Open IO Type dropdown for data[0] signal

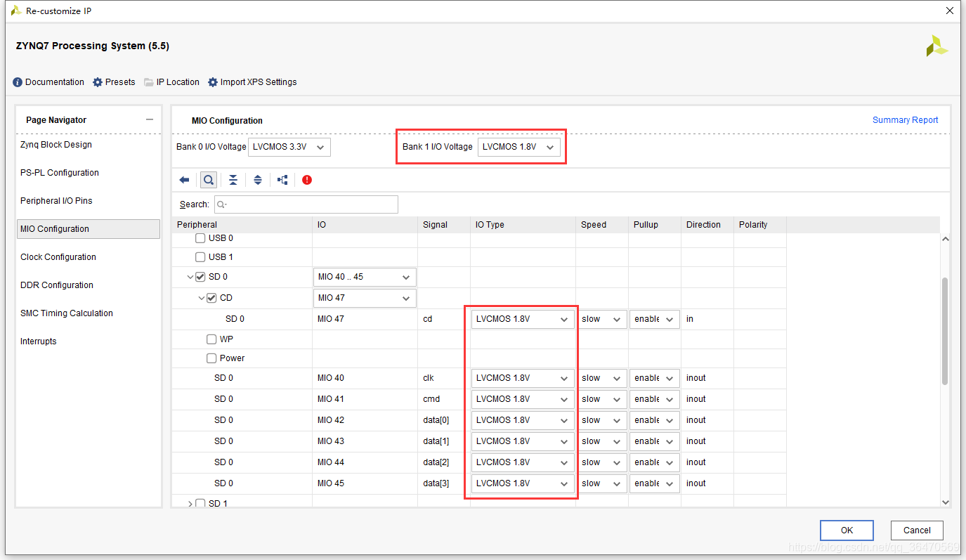(x=523, y=420)
